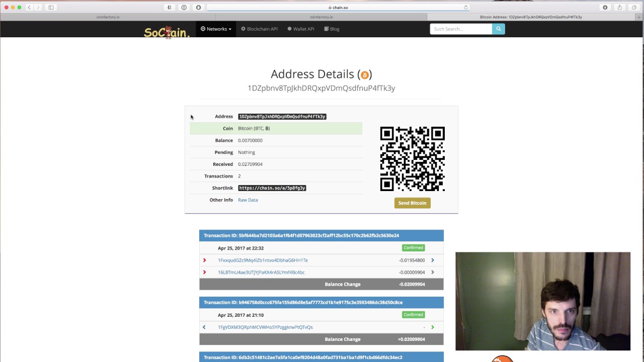Click red arrow beside 16LBTmU4ae3 address
Viewport: 644px width, 362px height.
coord(204,273)
